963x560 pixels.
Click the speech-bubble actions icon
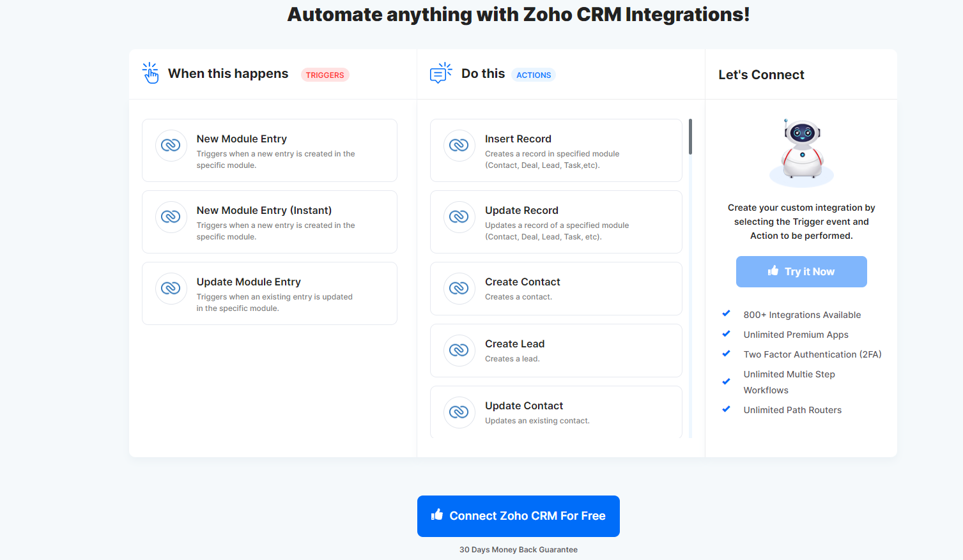[441, 73]
